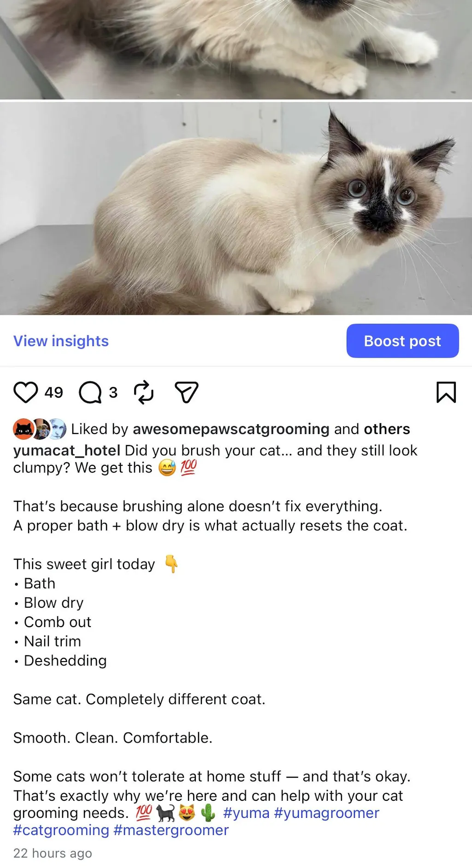Save post with bookmark icon
Viewport: 472px width, 868px height.
446,393
